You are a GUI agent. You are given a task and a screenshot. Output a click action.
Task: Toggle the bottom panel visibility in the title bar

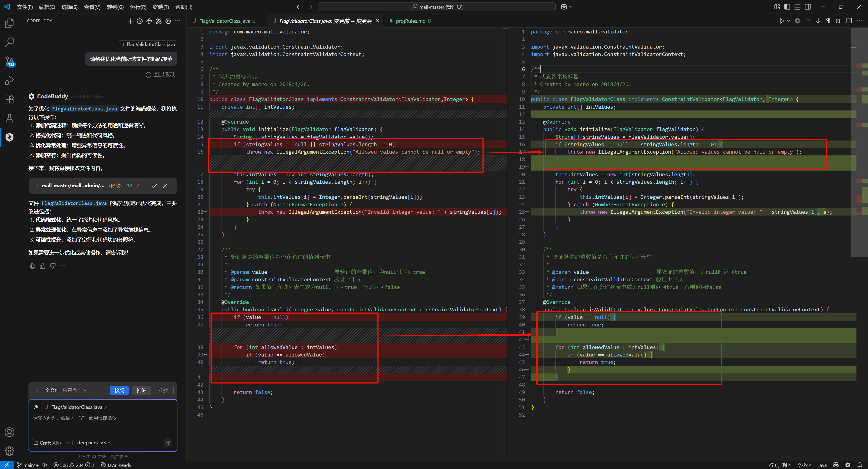797,7
